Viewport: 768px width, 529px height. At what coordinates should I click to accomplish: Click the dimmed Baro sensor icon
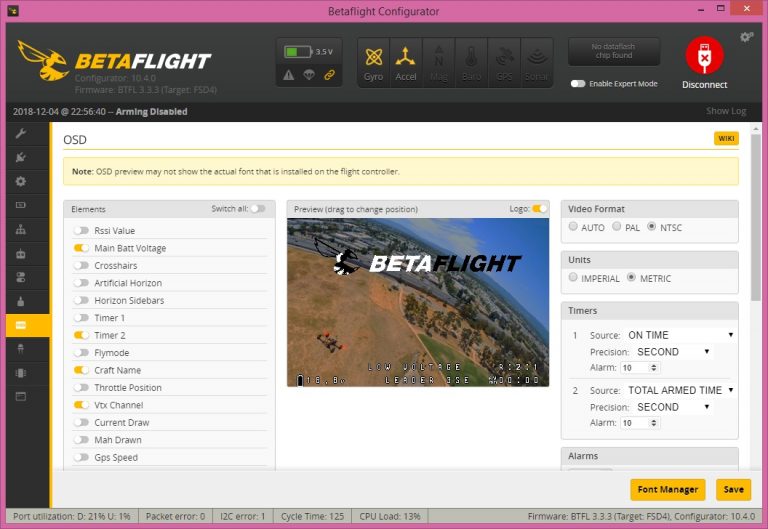[x=471, y=63]
